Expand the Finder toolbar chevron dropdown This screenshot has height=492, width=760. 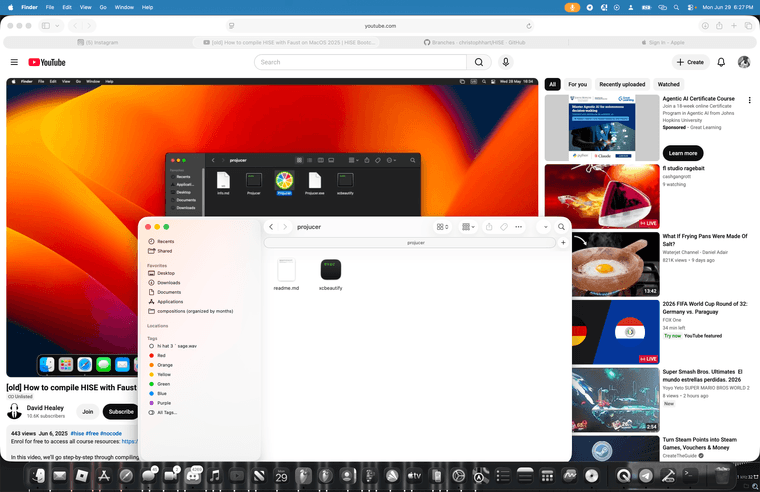pyautogui.click(x=545, y=227)
